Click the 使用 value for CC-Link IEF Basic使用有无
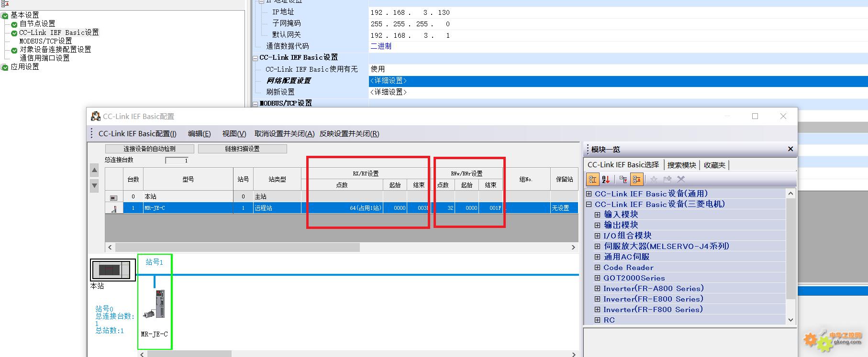The image size is (868, 357). coord(378,69)
